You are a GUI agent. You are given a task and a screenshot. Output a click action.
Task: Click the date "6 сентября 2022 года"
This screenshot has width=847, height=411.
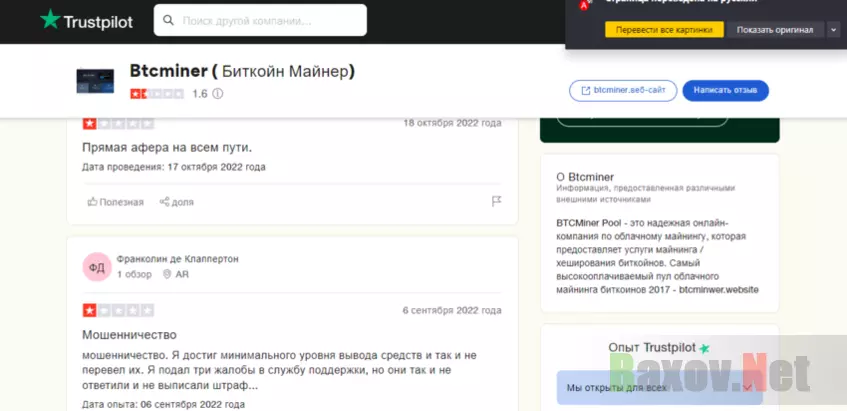click(x=452, y=311)
